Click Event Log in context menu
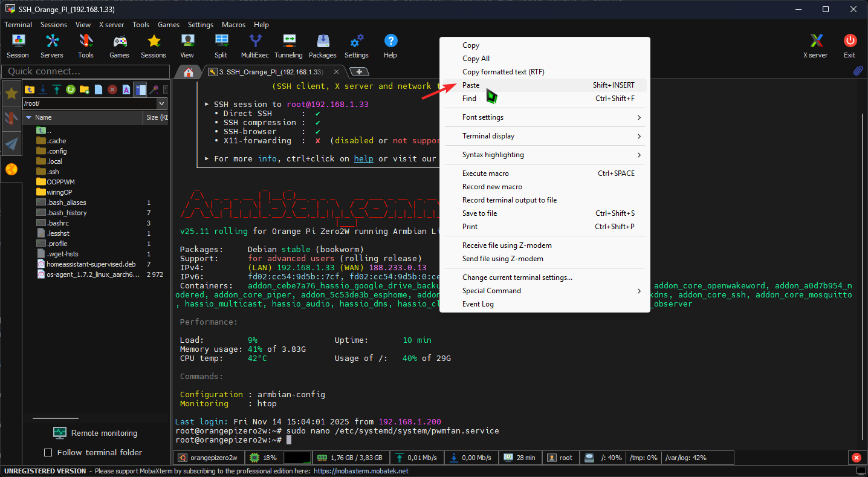 pyautogui.click(x=545, y=304)
